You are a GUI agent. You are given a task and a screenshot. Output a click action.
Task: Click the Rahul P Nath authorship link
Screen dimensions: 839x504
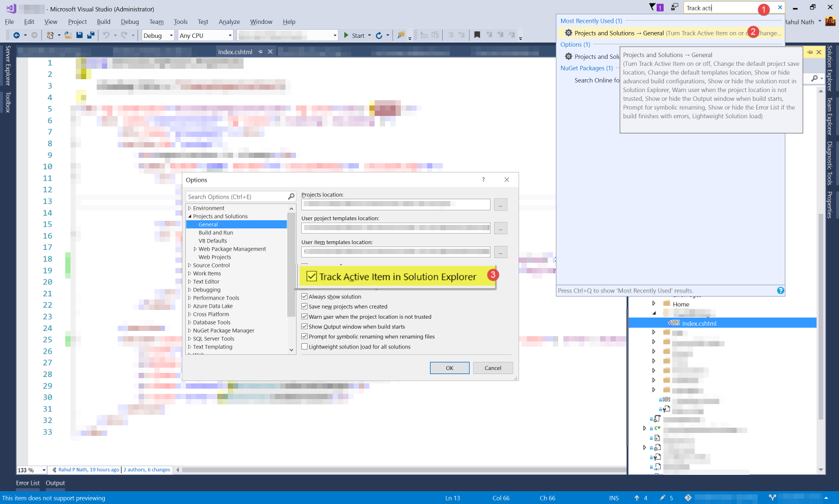click(88, 470)
